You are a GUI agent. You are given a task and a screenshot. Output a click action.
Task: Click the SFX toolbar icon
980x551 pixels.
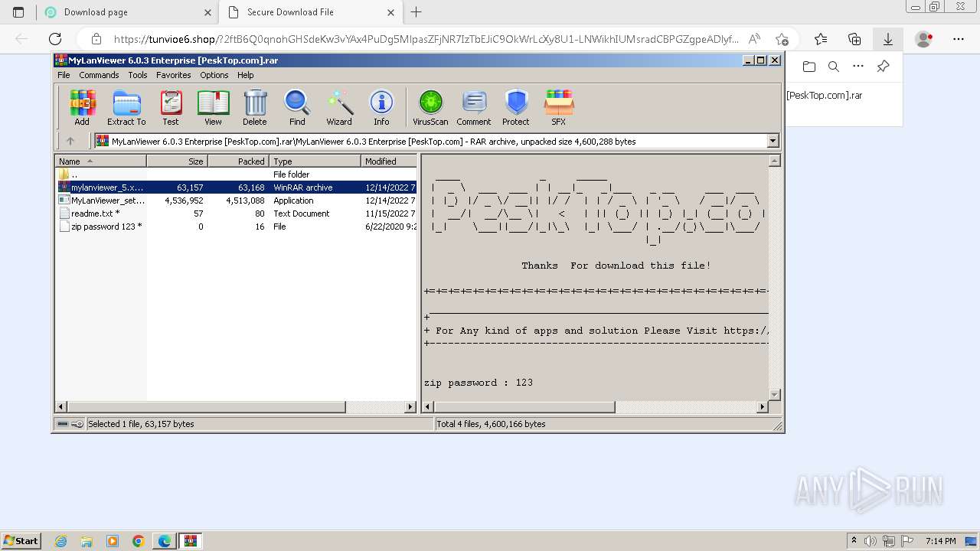click(x=559, y=107)
